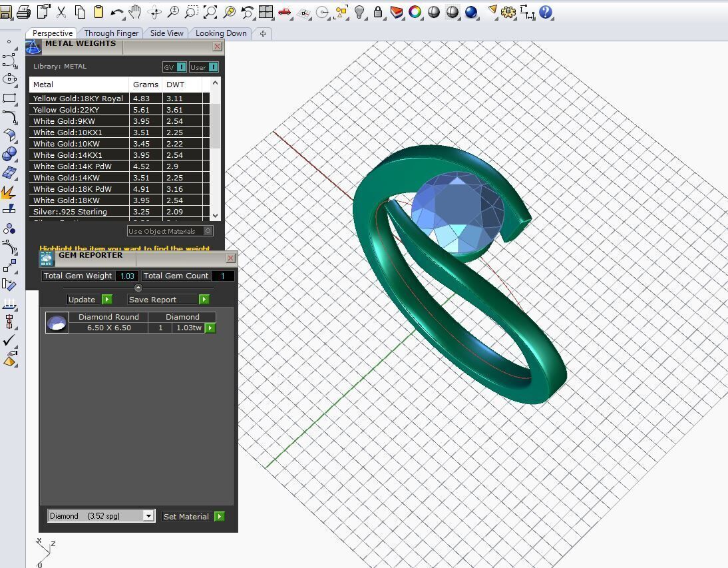Click the color wheel icon

(x=415, y=12)
